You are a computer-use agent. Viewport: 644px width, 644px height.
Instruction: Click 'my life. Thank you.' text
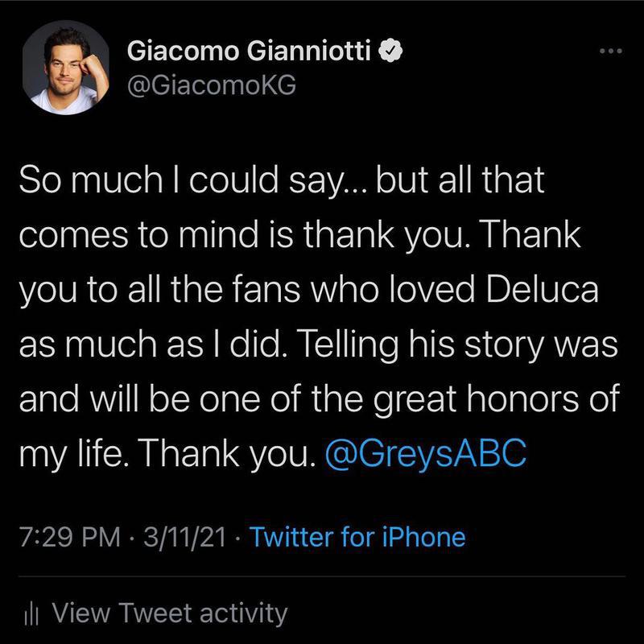pyautogui.click(x=168, y=453)
